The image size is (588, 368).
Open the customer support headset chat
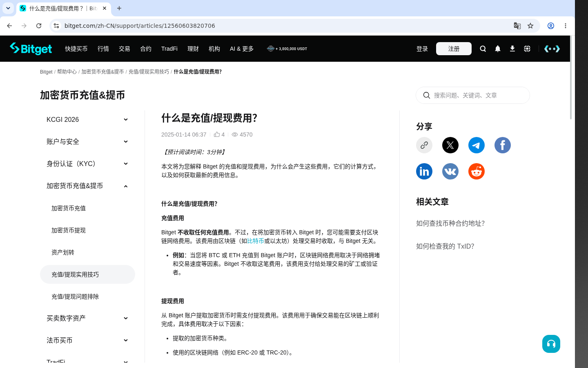coord(551,344)
